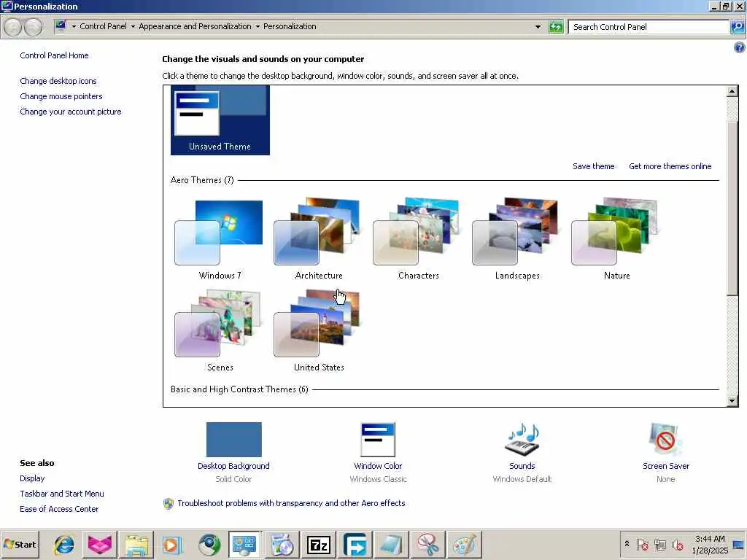Viewport: 747px width, 560px height.
Task: Open the Start menu
Action: [x=20, y=544]
